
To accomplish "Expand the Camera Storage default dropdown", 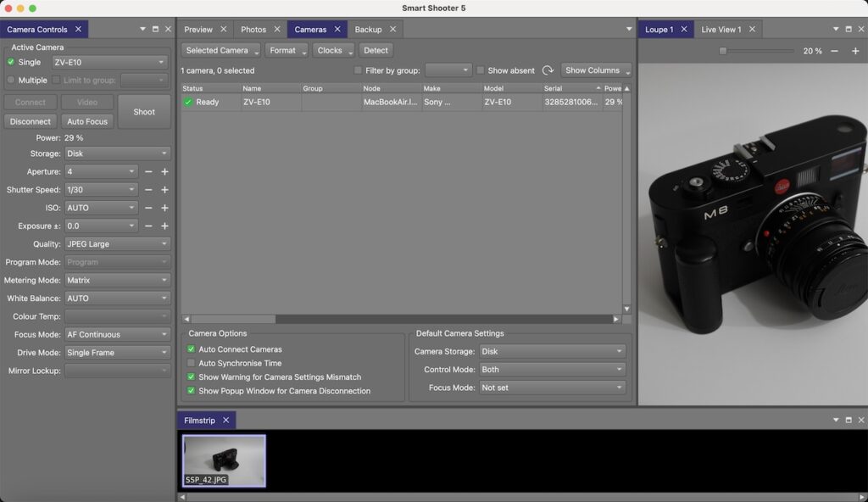I will click(553, 351).
